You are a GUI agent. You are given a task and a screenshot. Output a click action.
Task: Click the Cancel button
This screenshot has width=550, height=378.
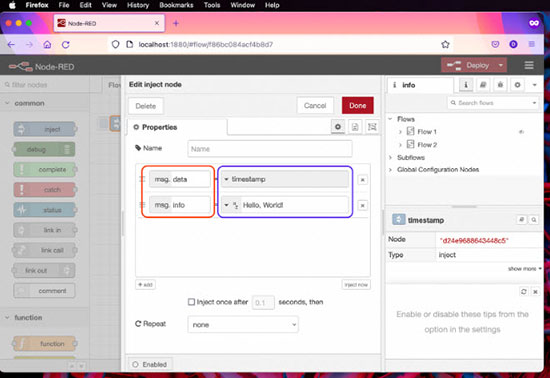(315, 106)
